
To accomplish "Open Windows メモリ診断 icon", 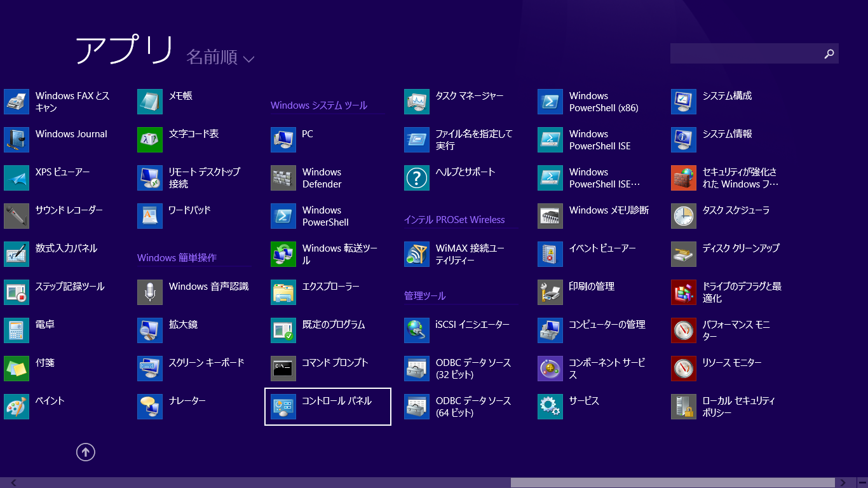I will [x=550, y=216].
